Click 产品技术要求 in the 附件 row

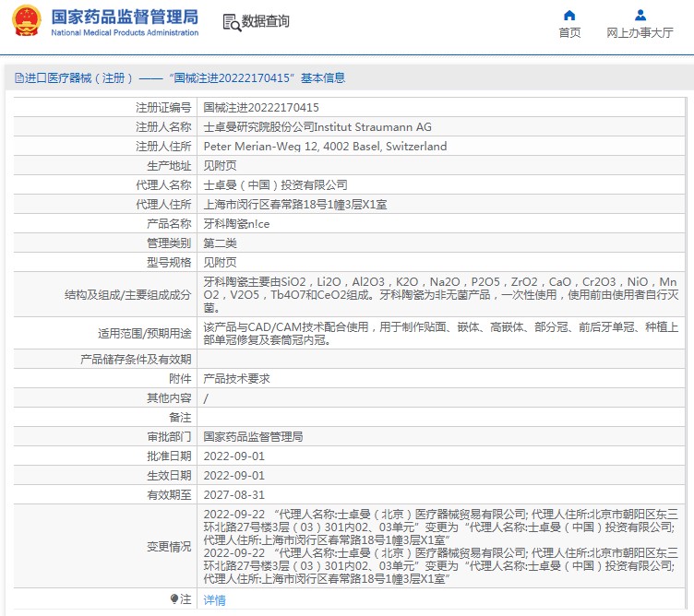237,379
